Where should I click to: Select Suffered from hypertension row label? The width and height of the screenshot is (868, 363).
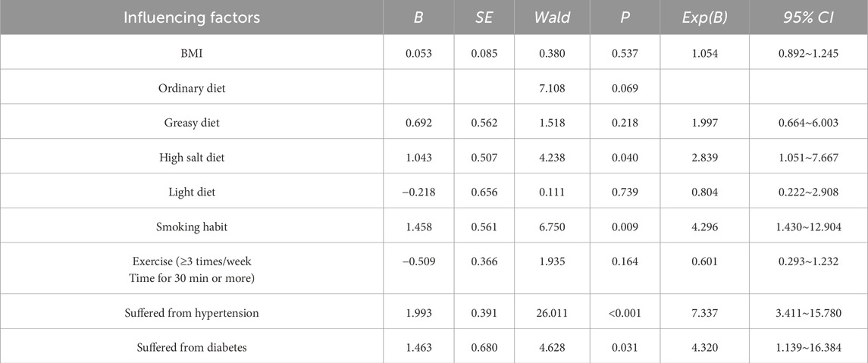pos(192,311)
